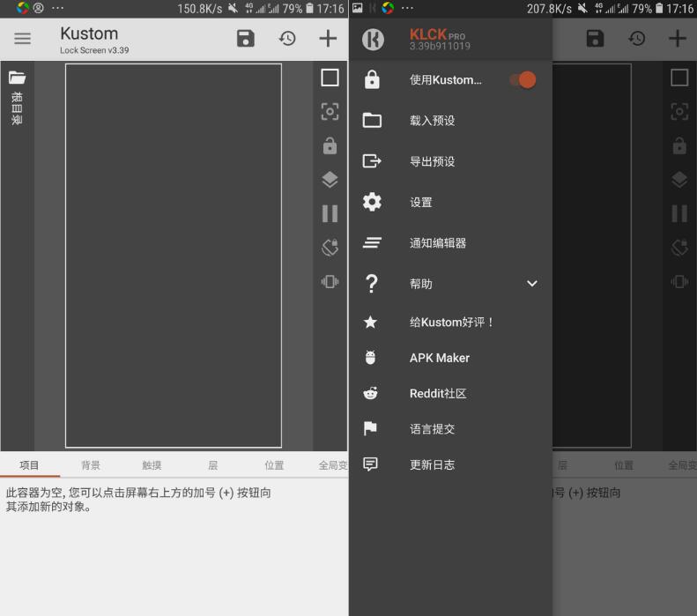Tap export icon beside 导出预设

(372, 160)
